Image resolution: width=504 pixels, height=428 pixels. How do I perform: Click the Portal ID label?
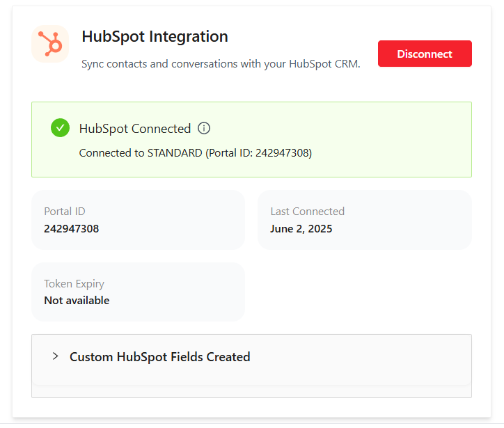tap(65, 212)
